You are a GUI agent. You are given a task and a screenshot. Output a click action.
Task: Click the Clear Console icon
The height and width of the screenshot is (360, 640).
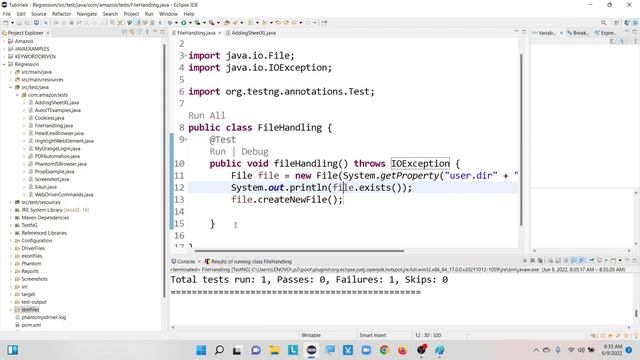point(551,260)
